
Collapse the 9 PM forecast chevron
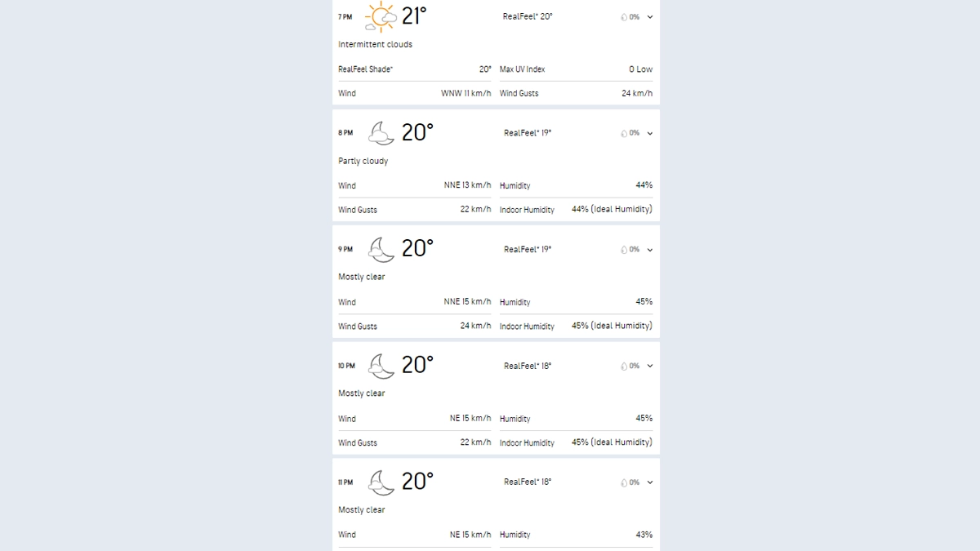click(650, 250)
